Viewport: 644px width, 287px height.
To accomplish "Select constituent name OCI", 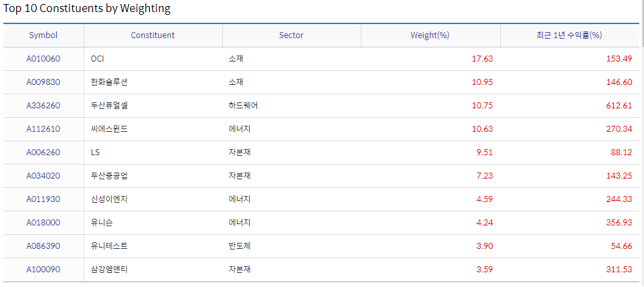I will [x=97, y=59].
